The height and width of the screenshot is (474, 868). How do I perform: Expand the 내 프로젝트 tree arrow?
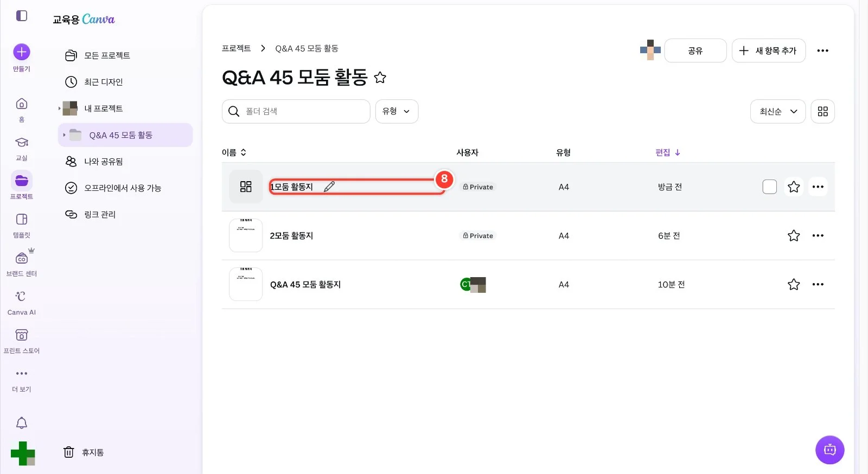(60, 108)
